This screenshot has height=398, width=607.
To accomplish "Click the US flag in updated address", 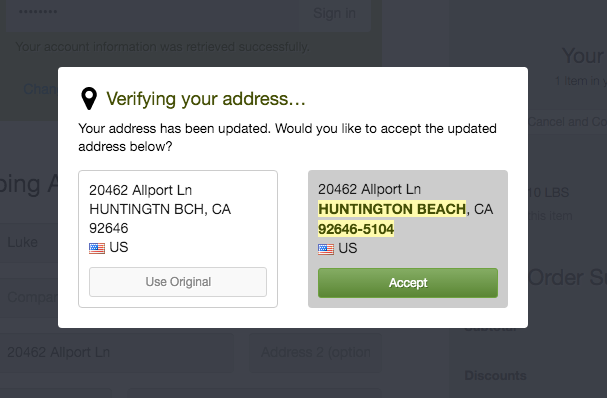I will 326,249.
